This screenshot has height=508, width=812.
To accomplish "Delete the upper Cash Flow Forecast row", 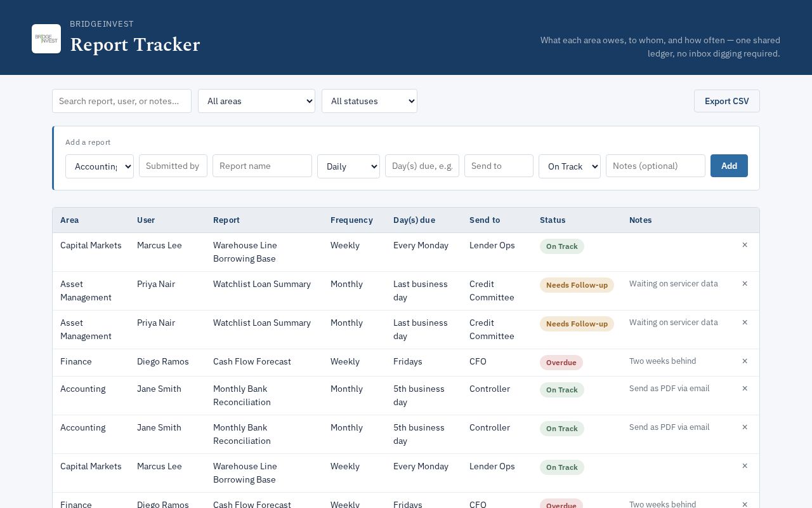I will tap(745, 361).
